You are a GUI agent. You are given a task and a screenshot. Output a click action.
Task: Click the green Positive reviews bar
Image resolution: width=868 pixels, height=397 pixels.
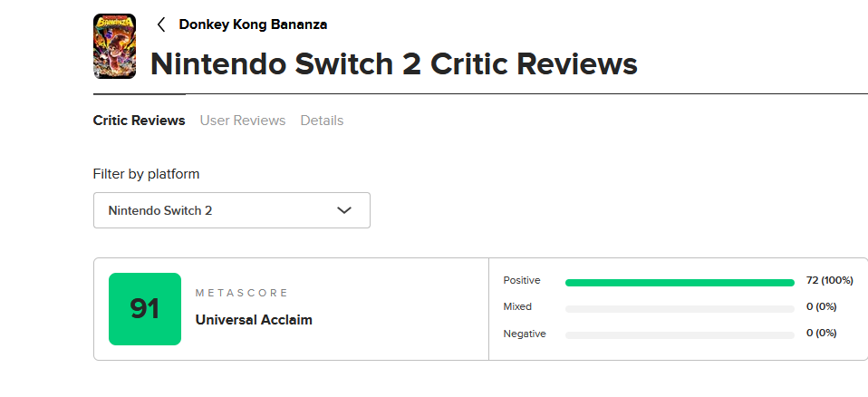click(x=680, y=283)
